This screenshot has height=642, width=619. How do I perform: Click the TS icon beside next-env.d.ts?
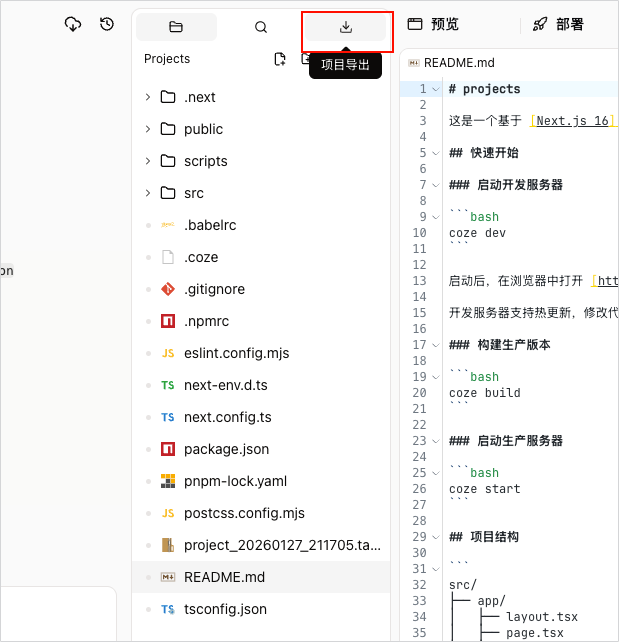168,385
